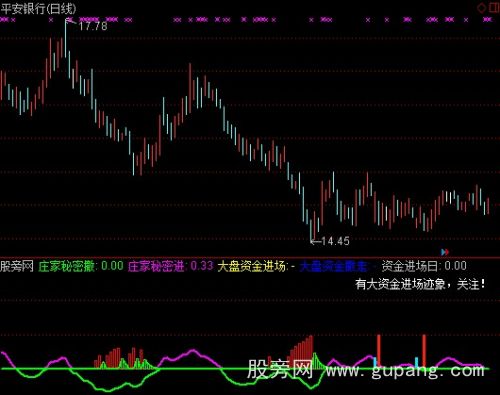Click the message 有大资金进场迹象，关注!
This screenshot has width=500, height=395.
point(420,284)
